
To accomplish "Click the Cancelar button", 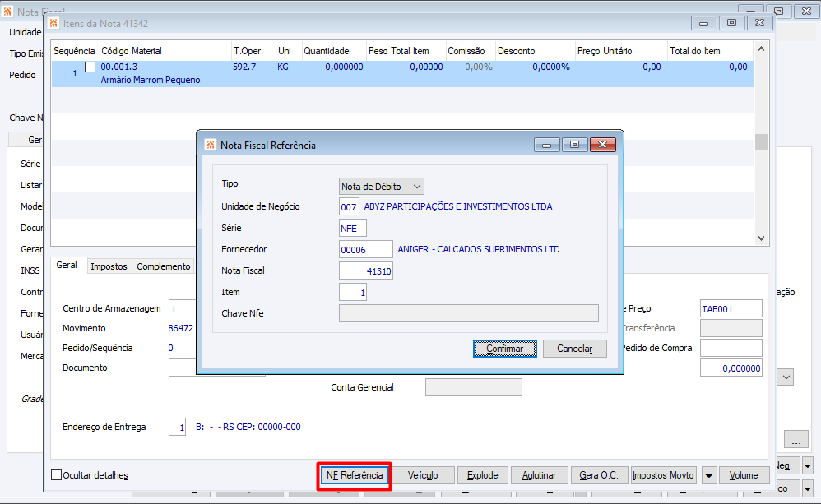I will [x=574, y=349].
